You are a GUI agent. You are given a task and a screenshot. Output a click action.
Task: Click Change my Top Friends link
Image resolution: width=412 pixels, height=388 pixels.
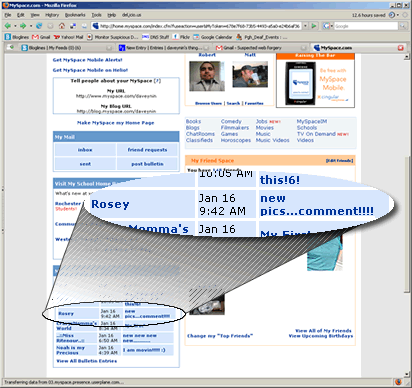point(220,336)
